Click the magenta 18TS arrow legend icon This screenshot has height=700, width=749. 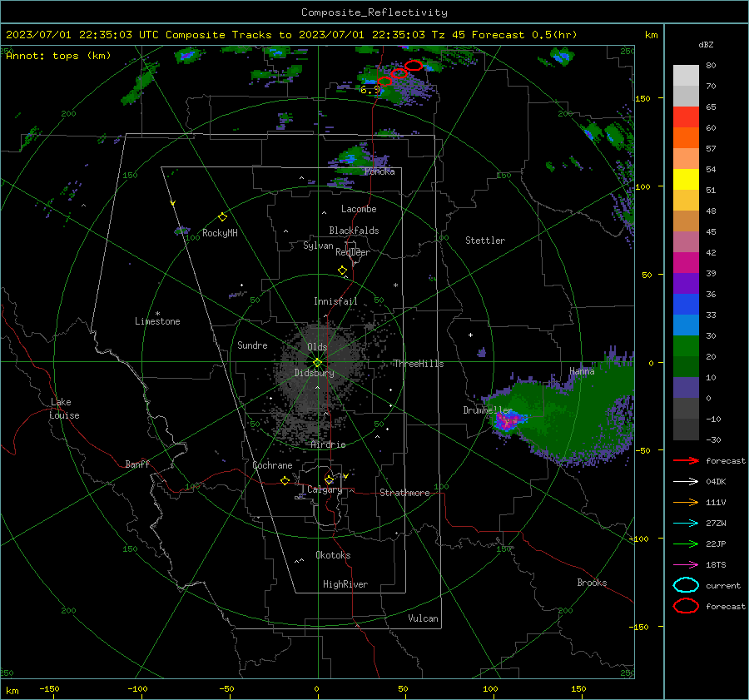[686, 565]
